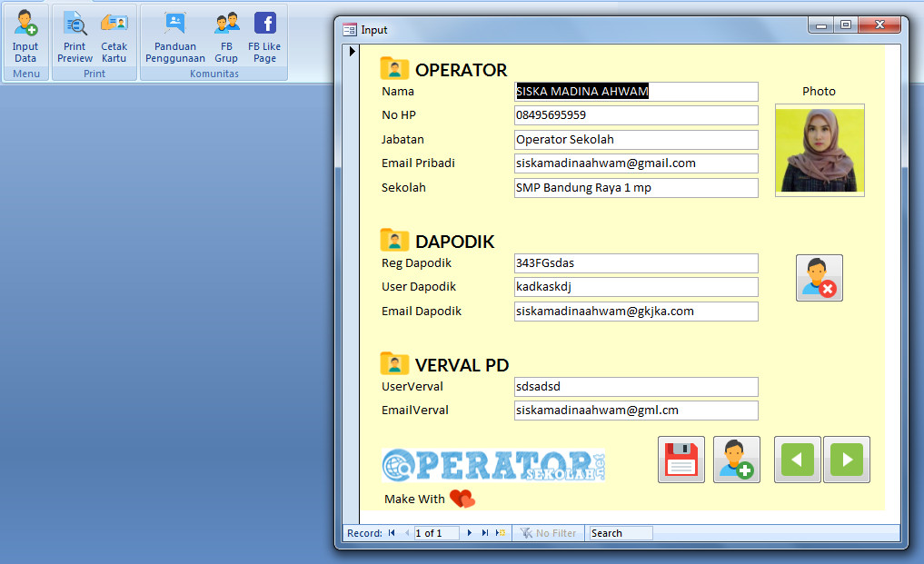Screen dimensions: 924x564
Task: Remove the photo with the red X icon
Action: [819, 277]
